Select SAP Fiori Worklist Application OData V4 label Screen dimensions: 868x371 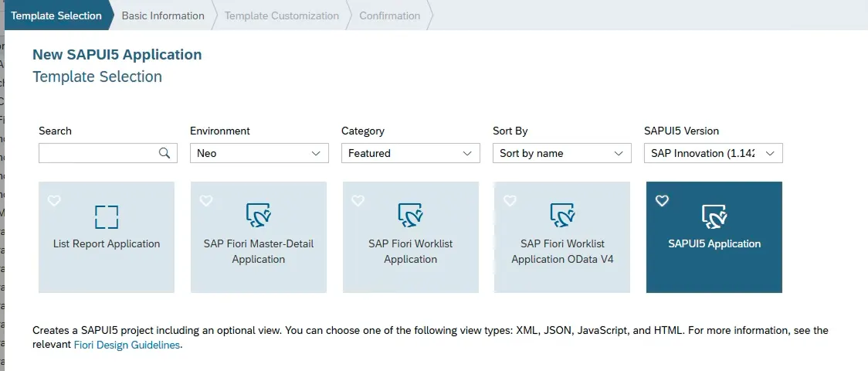(x=562, y=251)
